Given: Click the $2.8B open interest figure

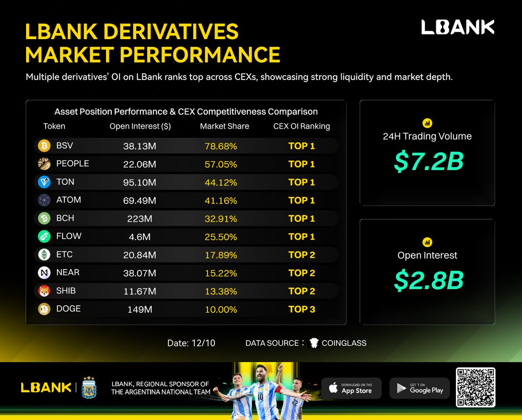Looking at the screenshot, I should (x=428, y=280).
